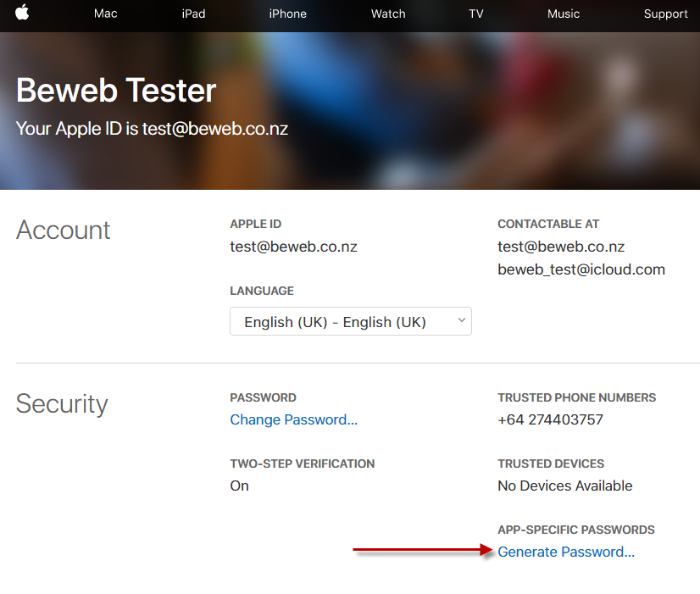The width and height of the screenshot is (700, 594).
Task: Click the Change Password... link
Action: (294, 419)
